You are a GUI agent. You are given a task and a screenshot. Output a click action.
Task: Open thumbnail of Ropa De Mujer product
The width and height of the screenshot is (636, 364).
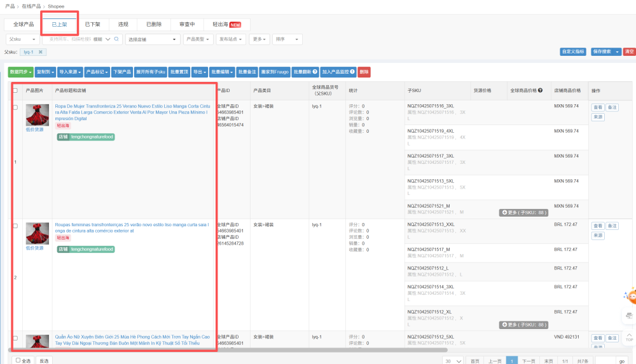(x=38, y=115)
